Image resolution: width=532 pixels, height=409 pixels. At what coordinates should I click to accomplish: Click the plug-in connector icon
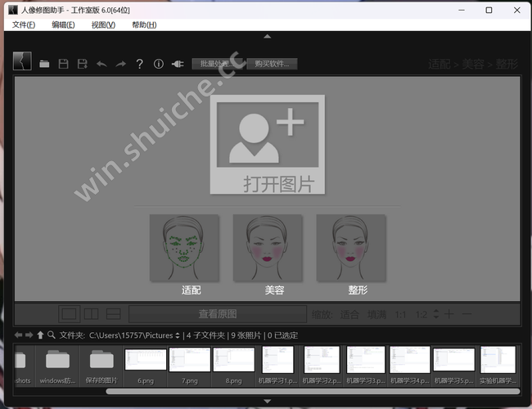(178, 64)
